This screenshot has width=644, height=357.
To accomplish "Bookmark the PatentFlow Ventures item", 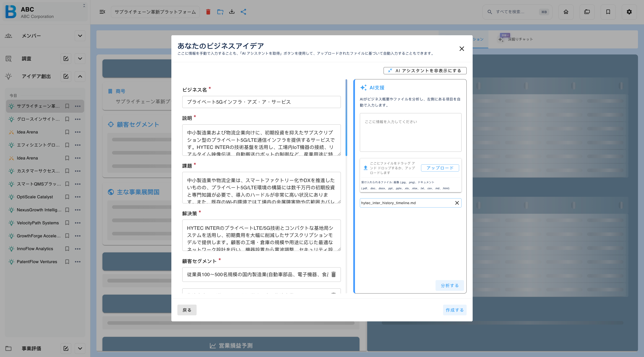I will 67,262.
